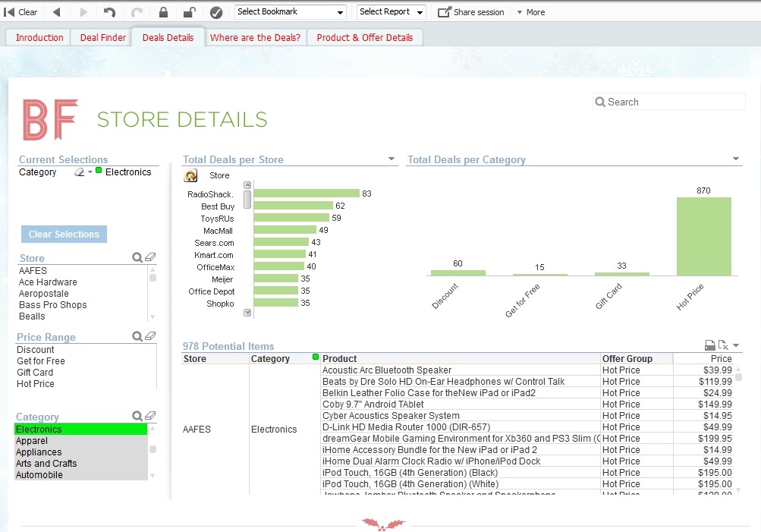
Task: Click the Potential Items table vertical scrollbar thumb
Action: pos(738,377)
